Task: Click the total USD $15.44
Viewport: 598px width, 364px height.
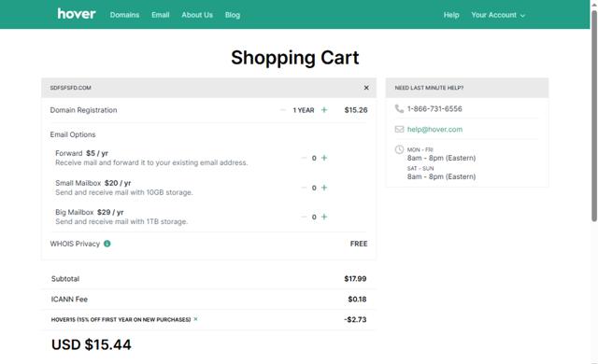Action: pos(92,344)
